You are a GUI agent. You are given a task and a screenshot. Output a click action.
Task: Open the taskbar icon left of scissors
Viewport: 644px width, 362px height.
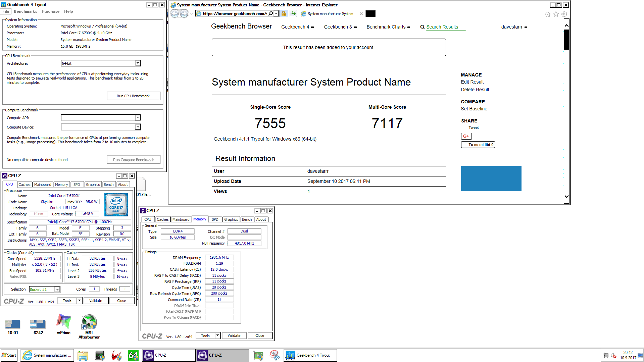[x=258, y=355]
